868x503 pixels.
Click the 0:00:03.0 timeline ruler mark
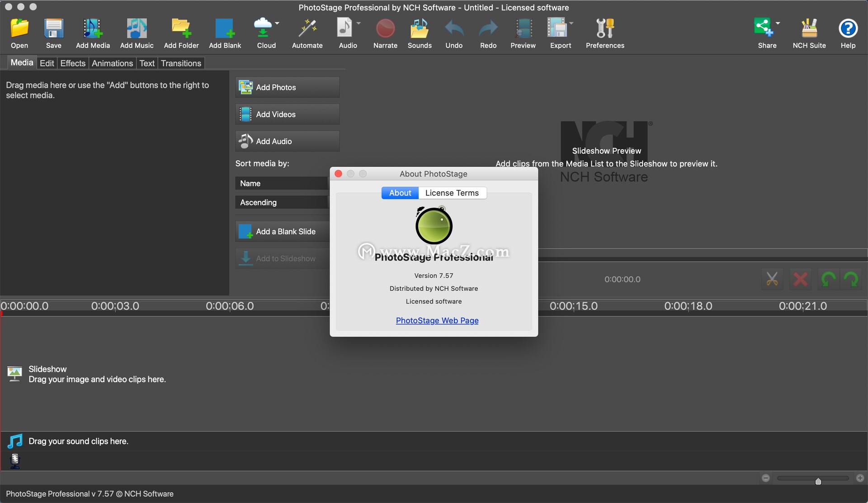(x=115, y=306)
